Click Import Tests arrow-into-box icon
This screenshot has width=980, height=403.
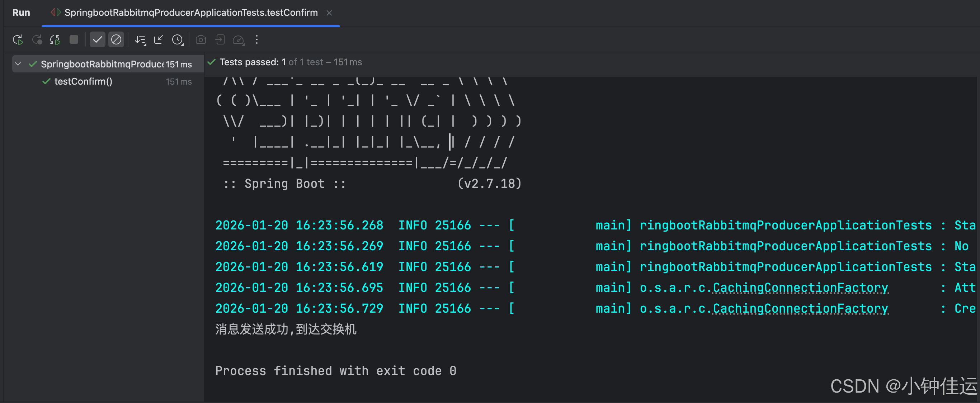tap(220, 40)
